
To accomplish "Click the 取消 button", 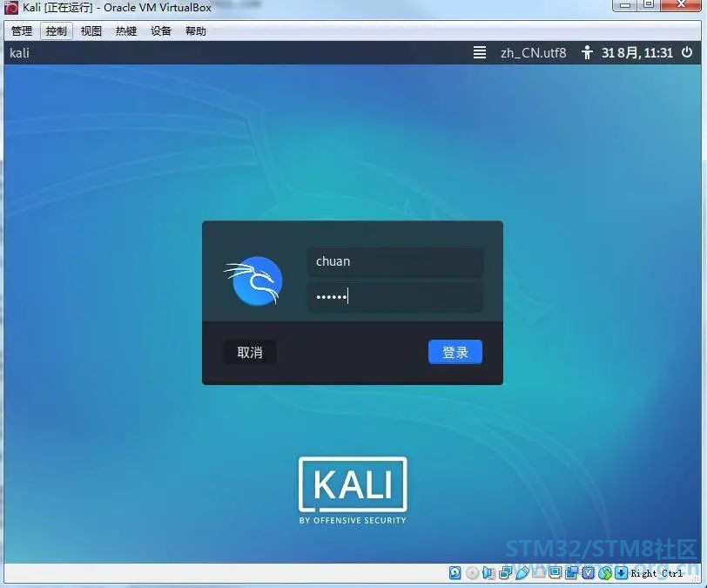I will point(250,352).
